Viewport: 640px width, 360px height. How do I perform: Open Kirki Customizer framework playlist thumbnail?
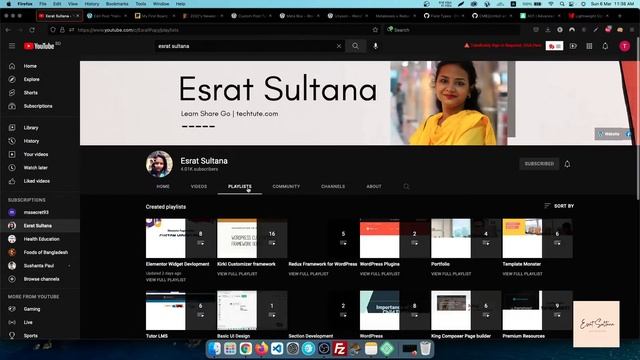(252, 238)
